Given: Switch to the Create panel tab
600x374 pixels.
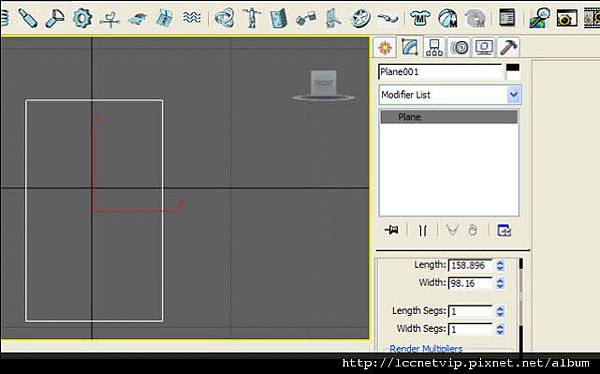Looking at the screenshot, I should pyautogui.click(x=385, y=48).
